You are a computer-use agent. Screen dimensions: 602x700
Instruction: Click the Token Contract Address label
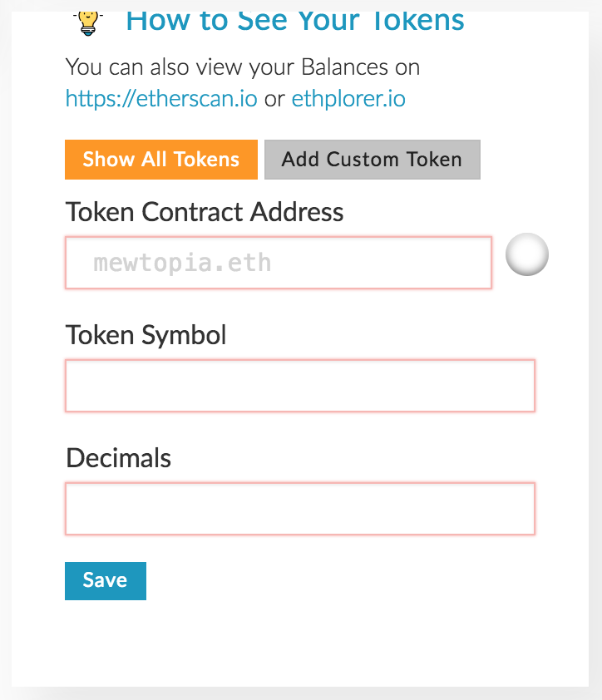click(205, 212)
